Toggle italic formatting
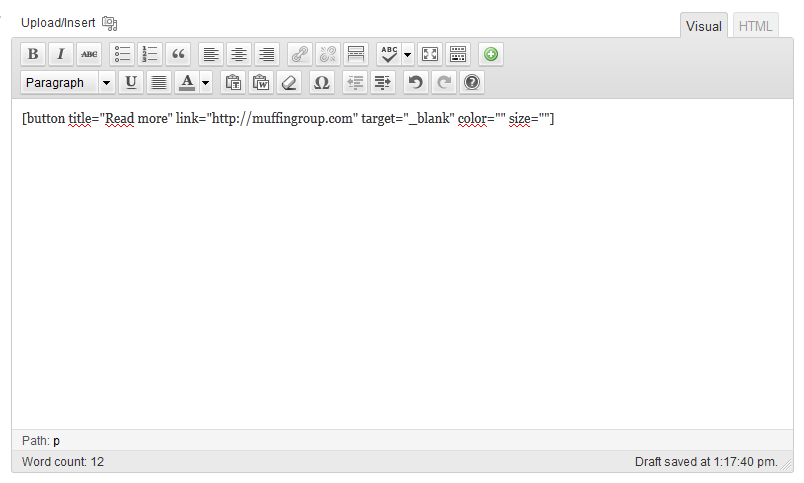Image resolution: width=804 pixels, height=483 pixels. tap(61, 54)
